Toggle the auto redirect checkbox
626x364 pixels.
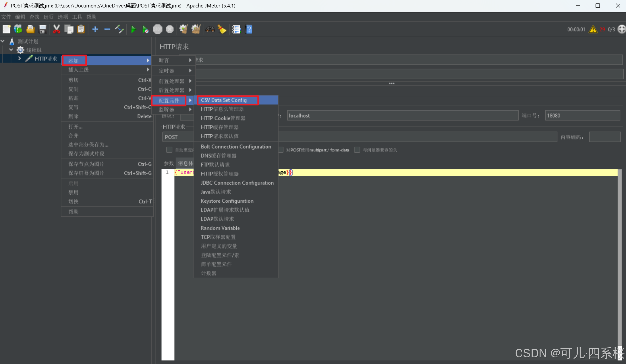pyautogui.click(x=169, y=150)
